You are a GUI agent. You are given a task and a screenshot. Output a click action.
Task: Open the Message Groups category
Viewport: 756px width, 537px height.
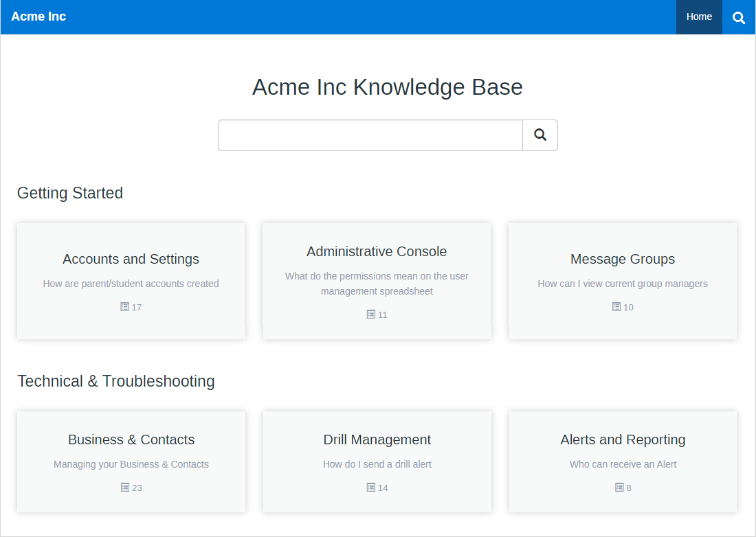[623, 259]
